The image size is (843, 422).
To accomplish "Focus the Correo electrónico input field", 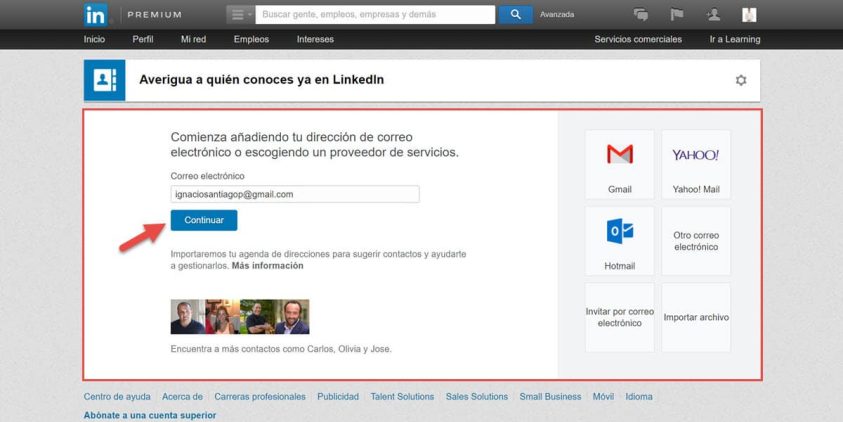I will [x=295, y=195].
